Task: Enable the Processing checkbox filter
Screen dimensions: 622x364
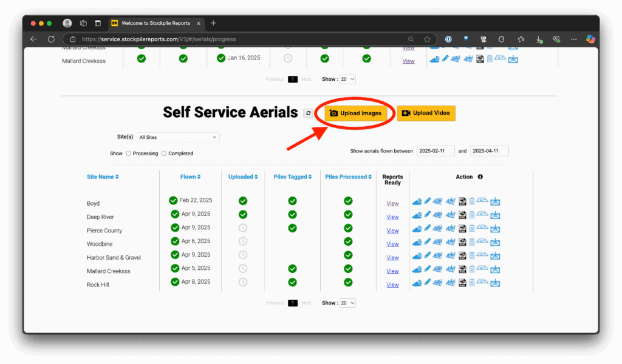Action: [128, 153]
